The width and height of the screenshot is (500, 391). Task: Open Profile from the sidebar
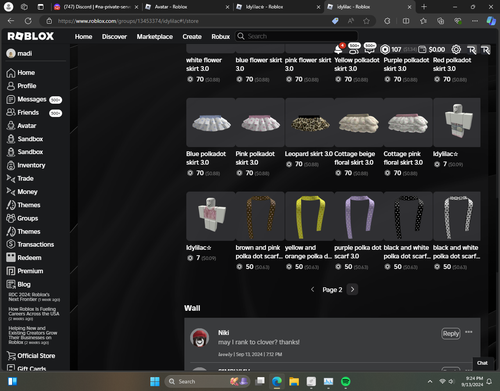click(21, 86)
